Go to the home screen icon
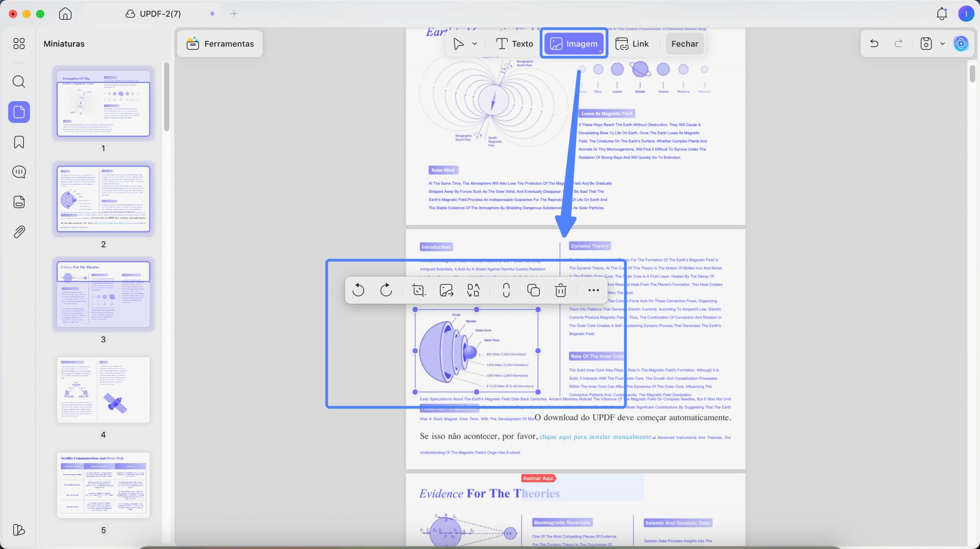This screenshot has width=980, height=549. point(65,14)
